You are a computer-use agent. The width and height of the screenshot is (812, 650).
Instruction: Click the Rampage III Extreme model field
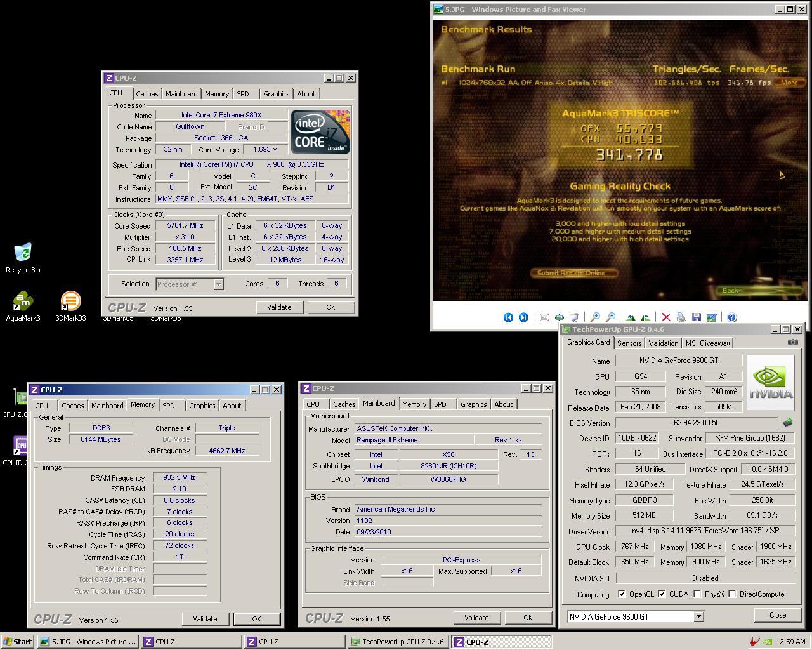click(x=414, y=441)
